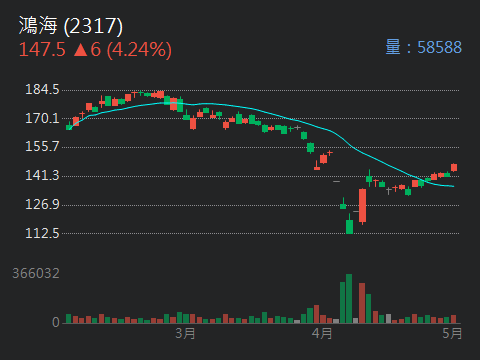Click the tall red volume bar
480x360 pixels.
point(362,303)
